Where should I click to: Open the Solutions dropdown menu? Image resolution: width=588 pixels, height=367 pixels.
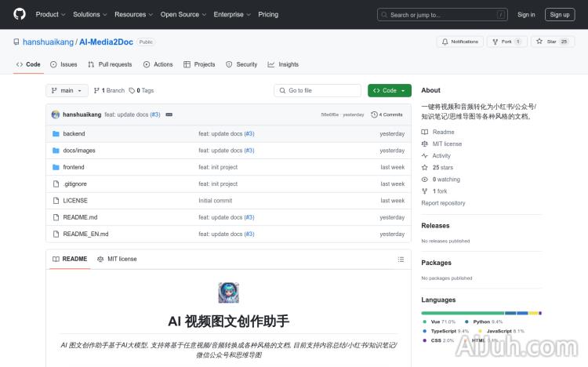point(89,14)
